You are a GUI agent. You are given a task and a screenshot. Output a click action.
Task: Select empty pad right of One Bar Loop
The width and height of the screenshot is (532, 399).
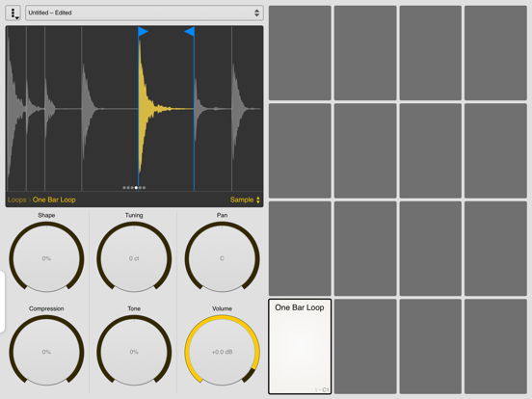click(365, 346)
